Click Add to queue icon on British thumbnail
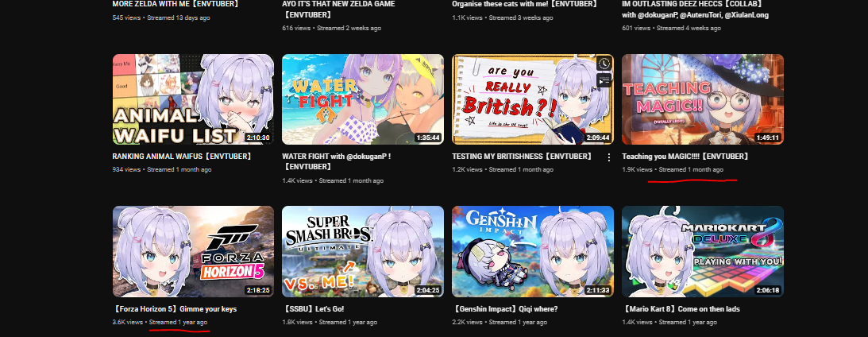 [604, 81]
